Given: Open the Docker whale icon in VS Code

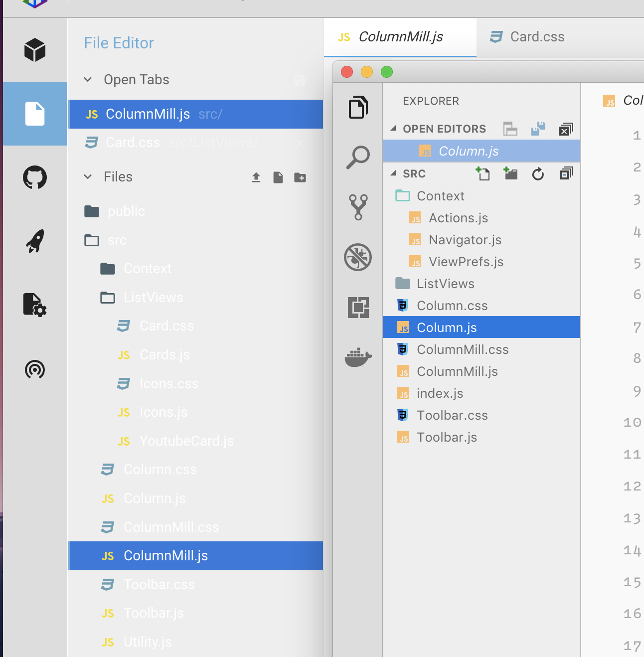Looking at the screenshot, I should click(358, 357).
